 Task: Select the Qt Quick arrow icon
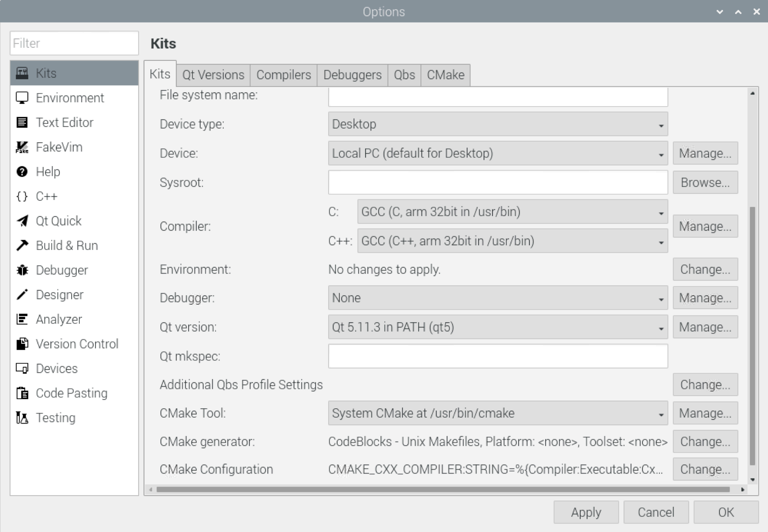22,221
